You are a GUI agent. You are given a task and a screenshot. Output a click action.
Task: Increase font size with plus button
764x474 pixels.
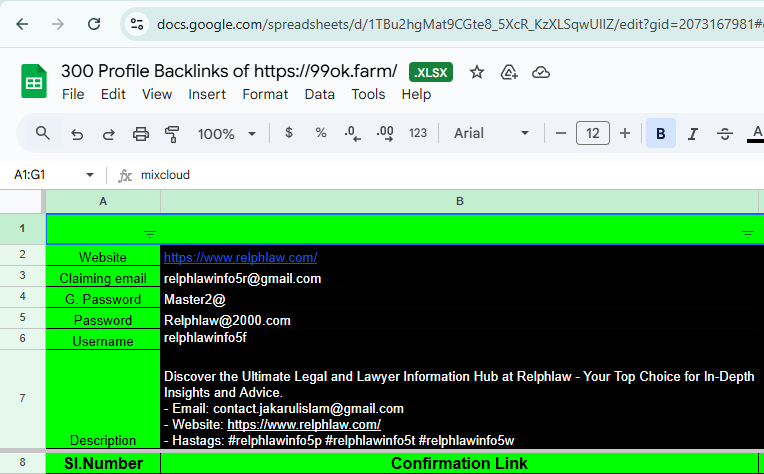point(625,133)
